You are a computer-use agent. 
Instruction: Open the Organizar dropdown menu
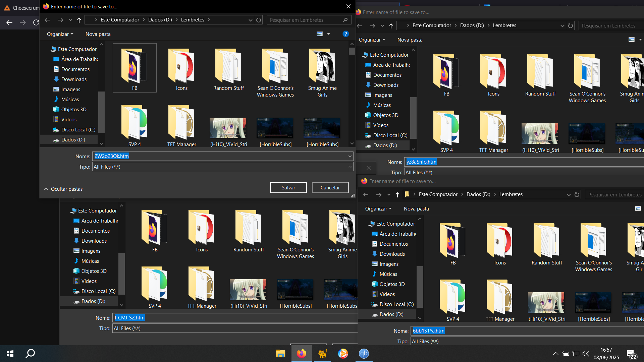(60, 34)
